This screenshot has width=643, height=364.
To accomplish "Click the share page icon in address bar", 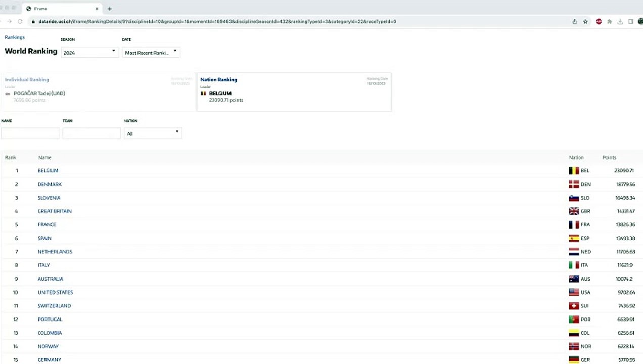I will 574,22.
